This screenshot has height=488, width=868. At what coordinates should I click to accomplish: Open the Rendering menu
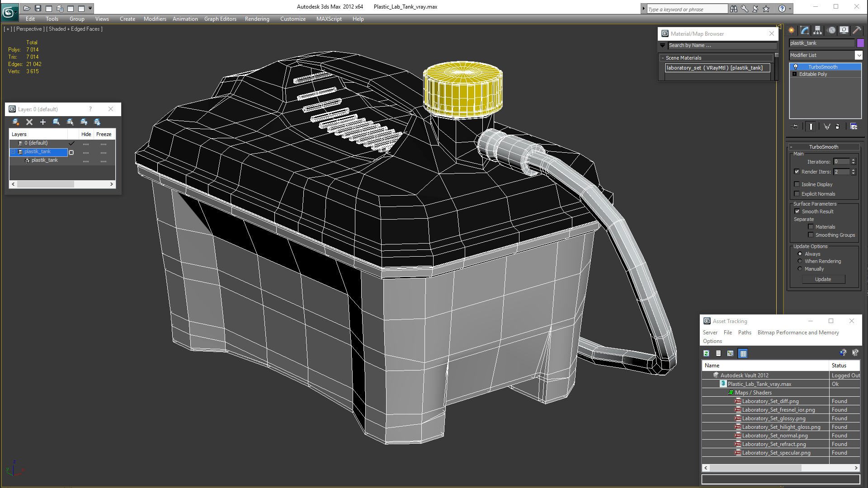pyautogui.click(x=257, y=19)
